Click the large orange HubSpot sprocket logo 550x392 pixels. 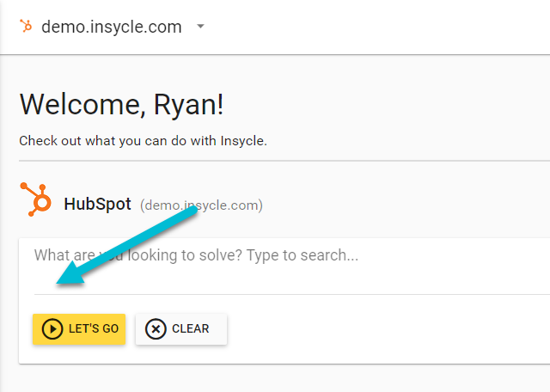click(35, 199)
